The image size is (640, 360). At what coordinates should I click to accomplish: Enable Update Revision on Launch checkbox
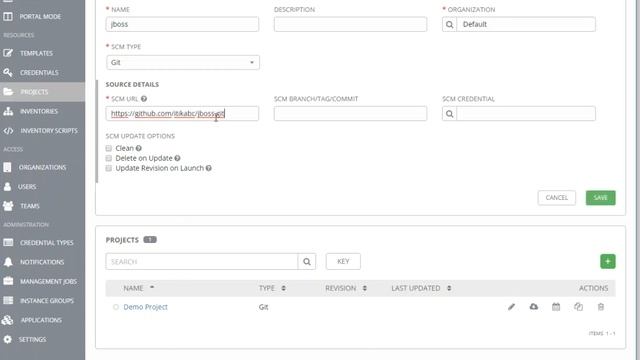(109, 168)
